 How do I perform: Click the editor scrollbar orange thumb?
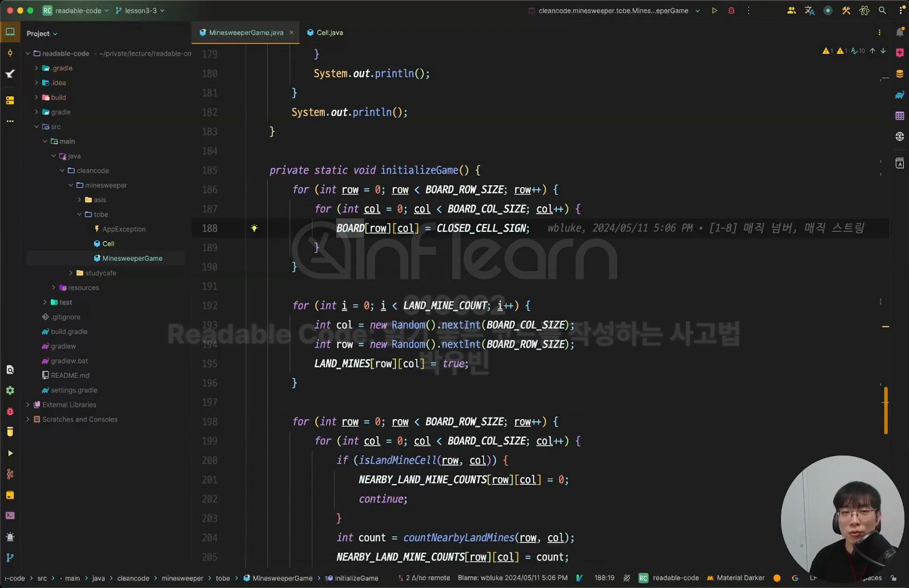click(x=886, y=410)
